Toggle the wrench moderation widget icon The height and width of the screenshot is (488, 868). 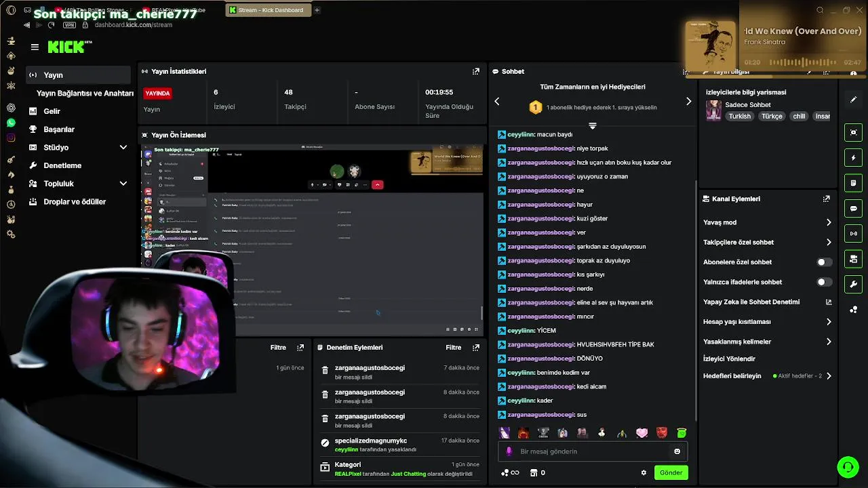(854, 284)
